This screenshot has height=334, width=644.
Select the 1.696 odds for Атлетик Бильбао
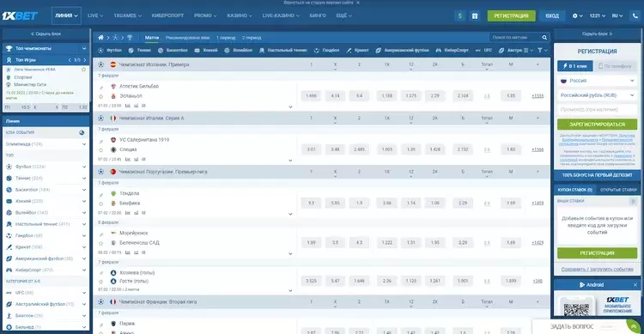pyautogui.click(x=312, y=95)
